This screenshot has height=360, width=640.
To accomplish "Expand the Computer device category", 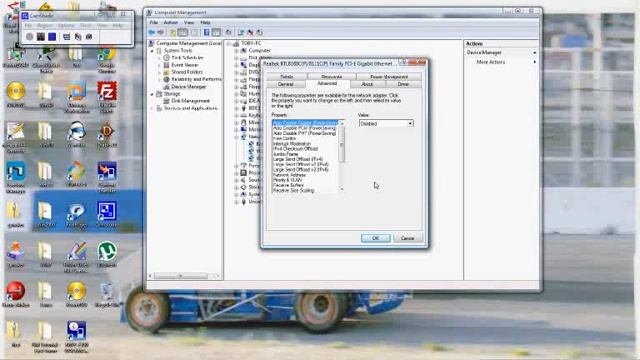I will 236,51.
